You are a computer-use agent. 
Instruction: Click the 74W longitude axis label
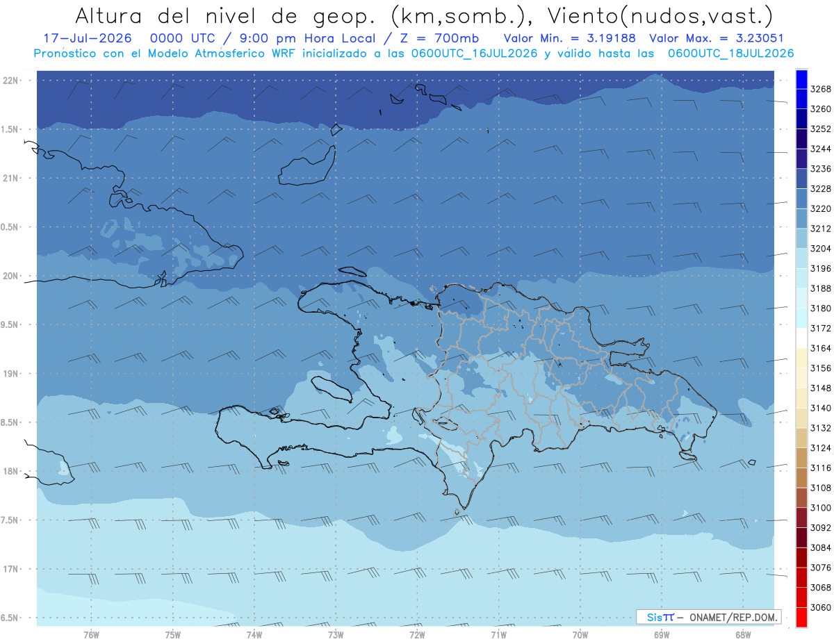(254, 635)
